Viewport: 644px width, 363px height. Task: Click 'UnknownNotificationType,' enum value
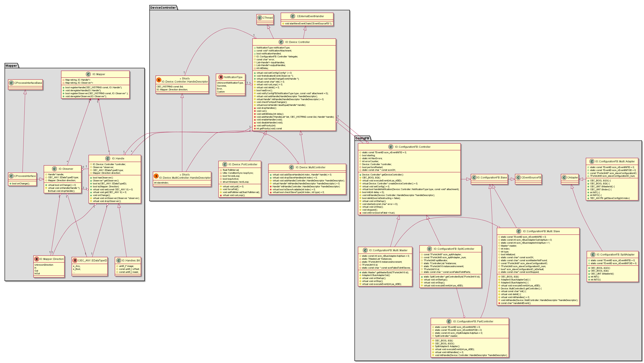(x=230, y=83)
